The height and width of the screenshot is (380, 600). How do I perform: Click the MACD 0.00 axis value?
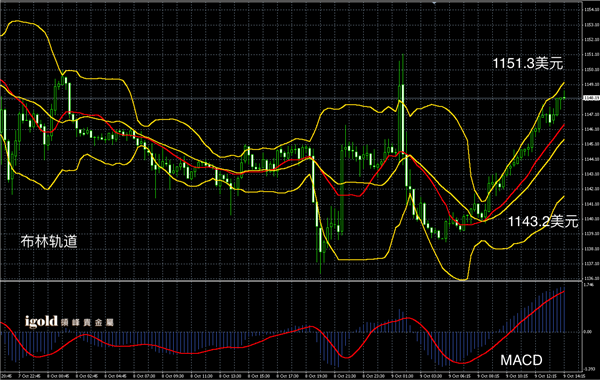point(588,332)
